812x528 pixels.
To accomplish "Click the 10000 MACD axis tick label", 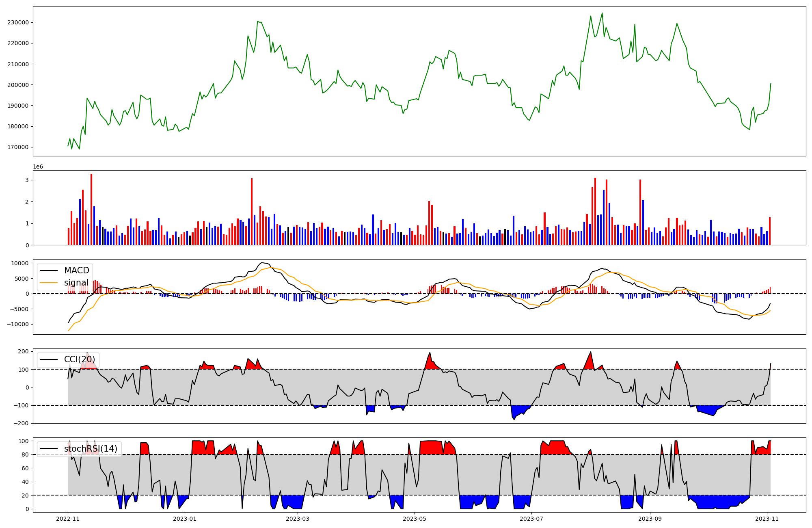I will point(19,263).
